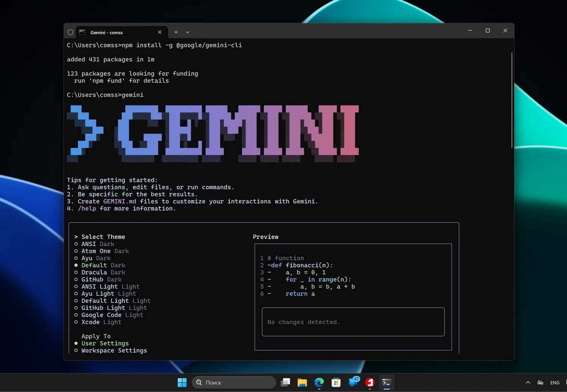Click the 'C:\Users\comss>gemini' prompt line

pyautogui.click(x=105, y=95)
